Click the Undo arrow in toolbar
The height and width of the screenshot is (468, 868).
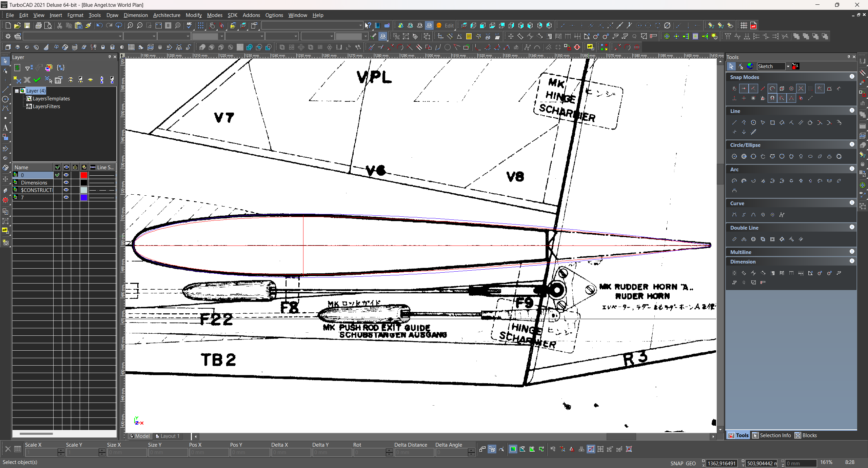pyautogui.click(x=99, y=25)
